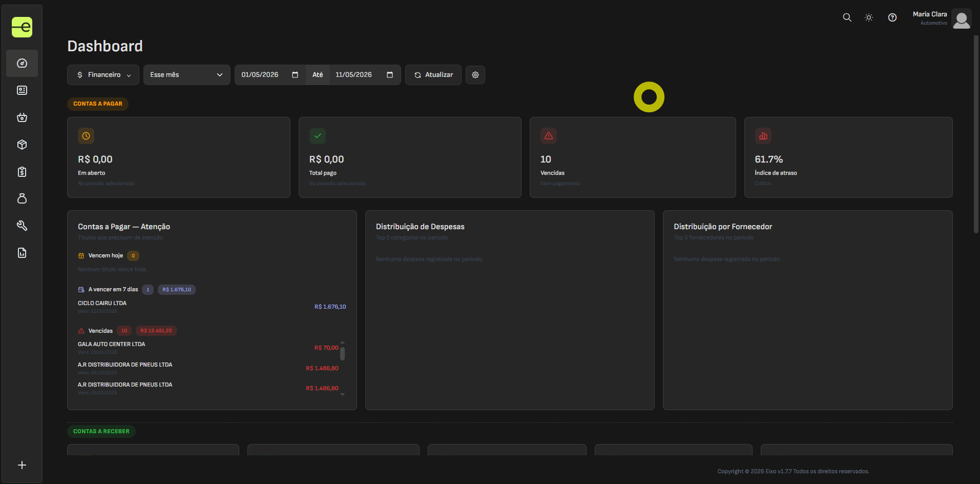The width and height of the screenshot is (980, 484).
Task: Click the warning icon on Vencidas card
Action: (549, 136)
